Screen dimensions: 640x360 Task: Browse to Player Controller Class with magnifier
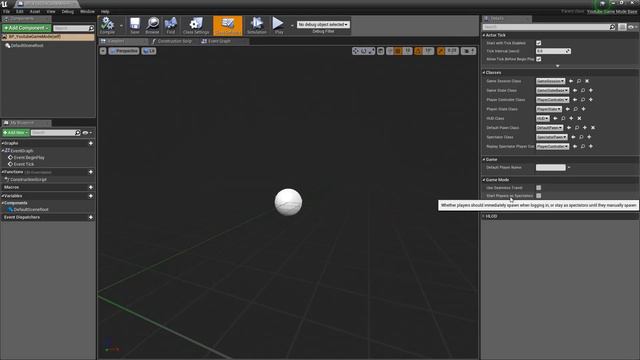tap(583, 100)
